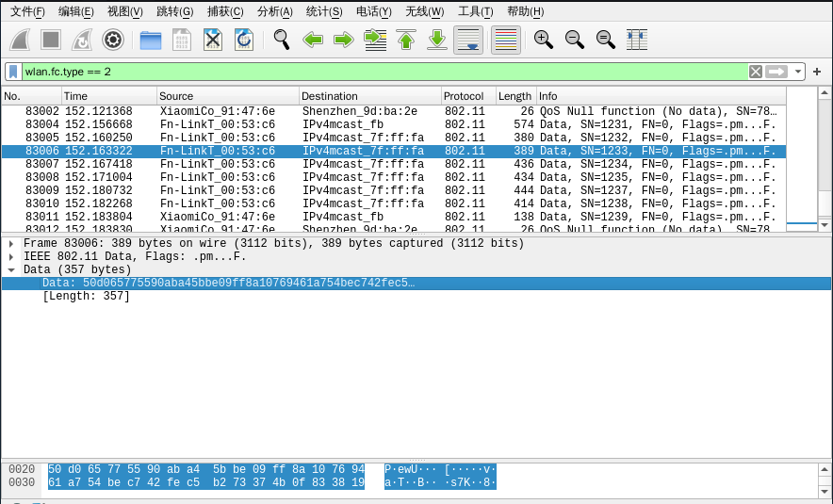Select the Data: 50d065775590... field row

pyautogui.click(x=416, y=283)
